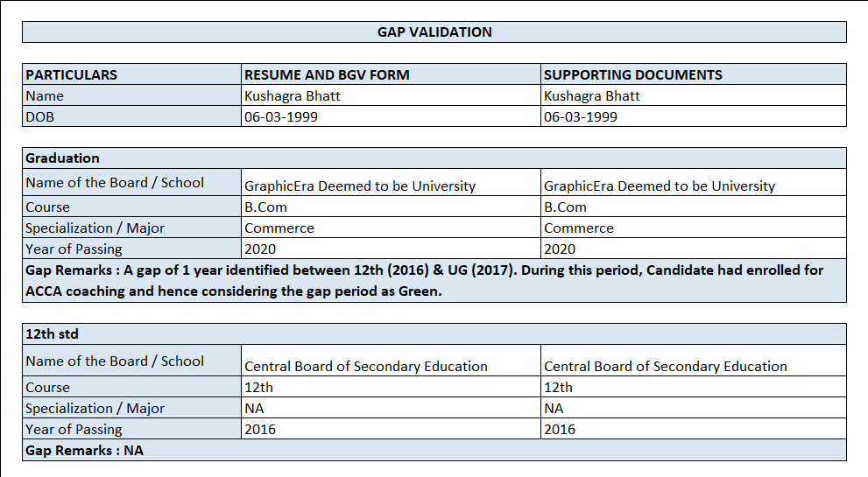Select the Commerce cell under Resume column
This screenshot has width=868, height=477.
tap(391, 228)
